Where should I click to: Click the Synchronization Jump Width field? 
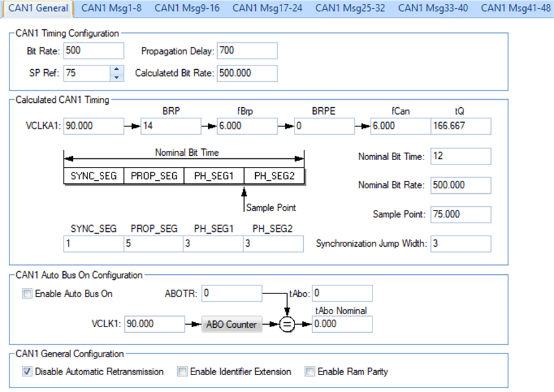coord(460,244)
